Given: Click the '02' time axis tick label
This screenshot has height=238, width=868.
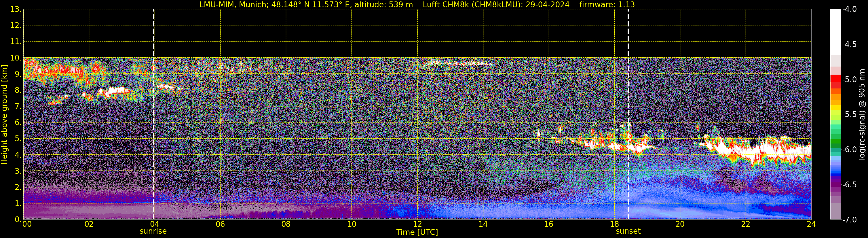Looking at the screenshot, I should coord(89,224).
